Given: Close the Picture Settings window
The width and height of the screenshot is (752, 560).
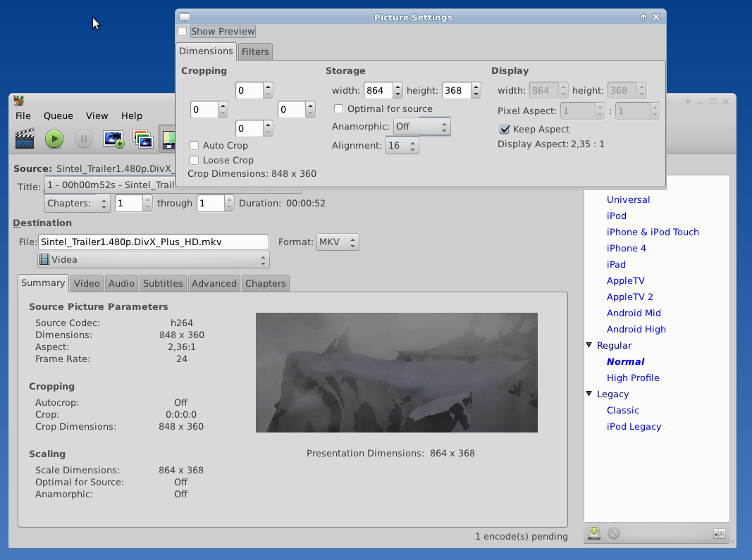Looking at the screenshot, I should click(656, 17).
